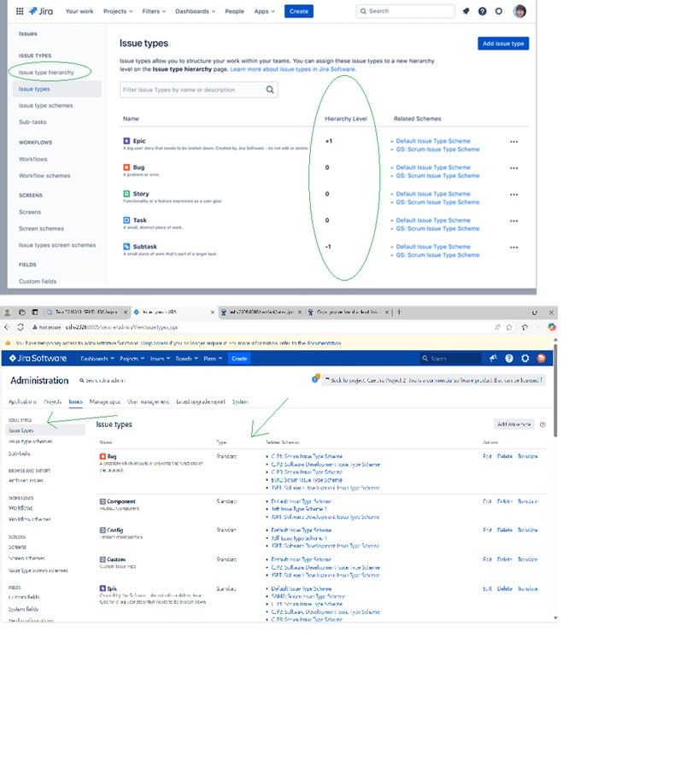Image resolution: width=698 pixels, height=784 pixels.
Task: Open a new browser tab with the plus
Action: [399, 312]
